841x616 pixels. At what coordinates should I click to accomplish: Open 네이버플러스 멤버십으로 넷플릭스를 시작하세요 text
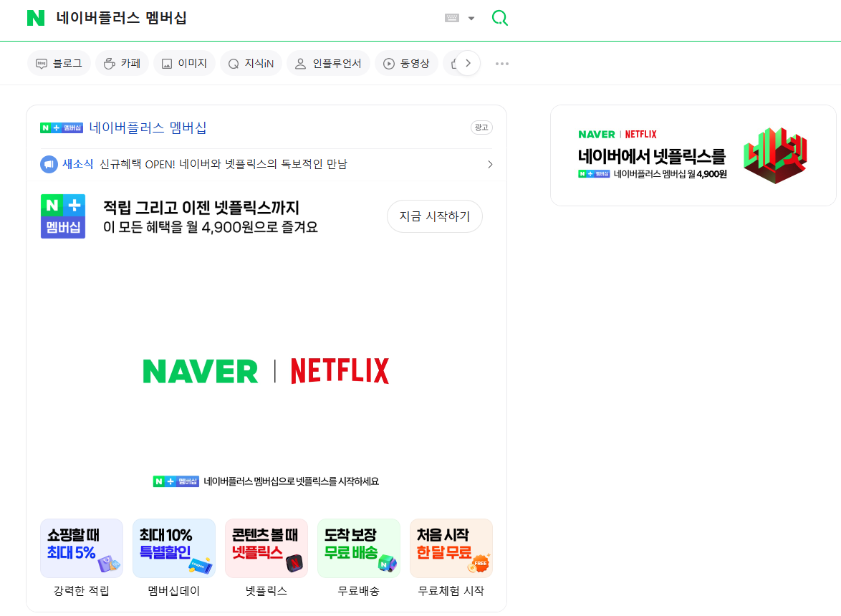pos(292,481)
